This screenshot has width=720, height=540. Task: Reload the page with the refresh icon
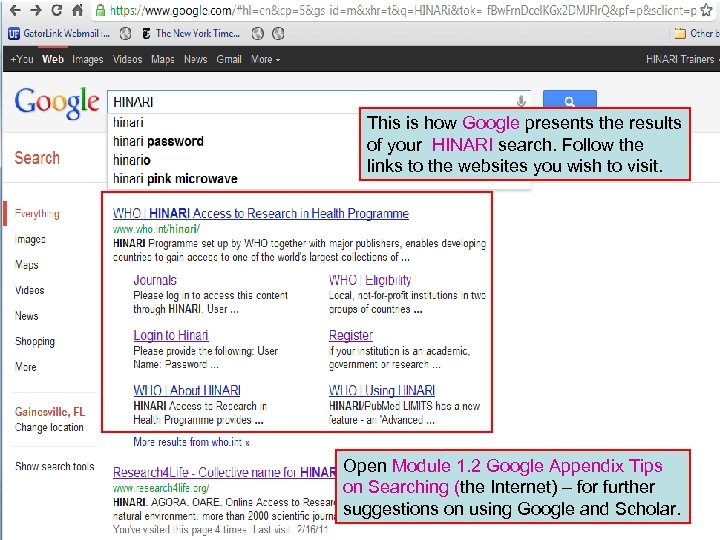[56, 10]
